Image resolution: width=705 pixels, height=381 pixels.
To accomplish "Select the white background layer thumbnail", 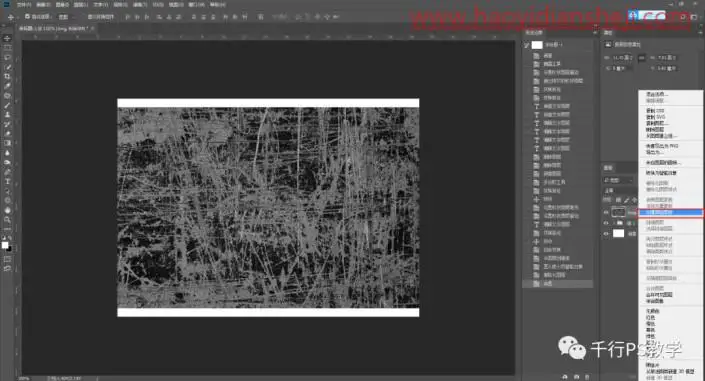I will tap(619, 233).
